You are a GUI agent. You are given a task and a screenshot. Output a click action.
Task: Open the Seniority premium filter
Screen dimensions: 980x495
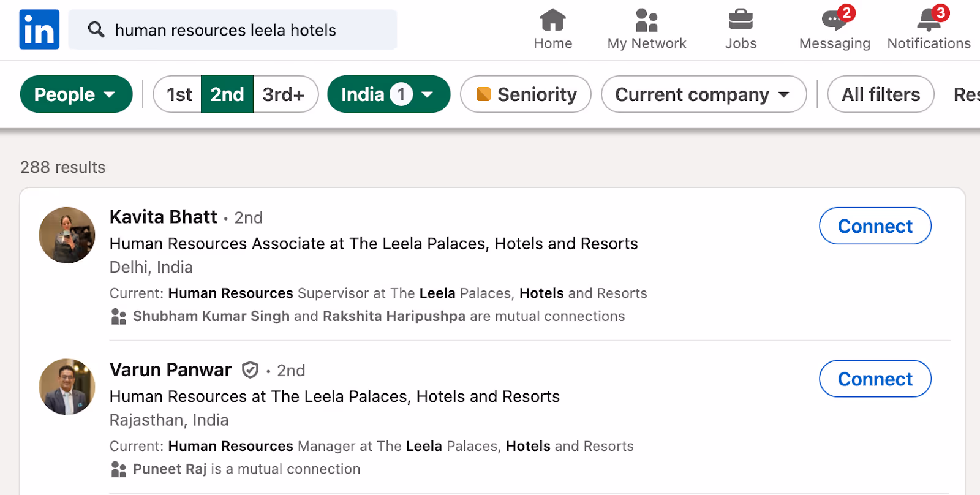coord(526,94)
